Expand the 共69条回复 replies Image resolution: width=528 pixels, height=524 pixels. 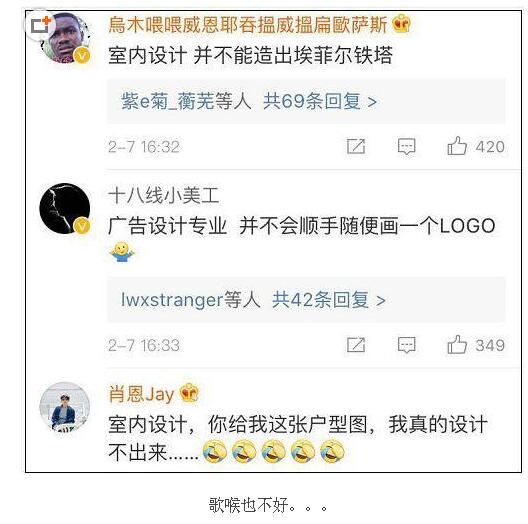point(320,101)
